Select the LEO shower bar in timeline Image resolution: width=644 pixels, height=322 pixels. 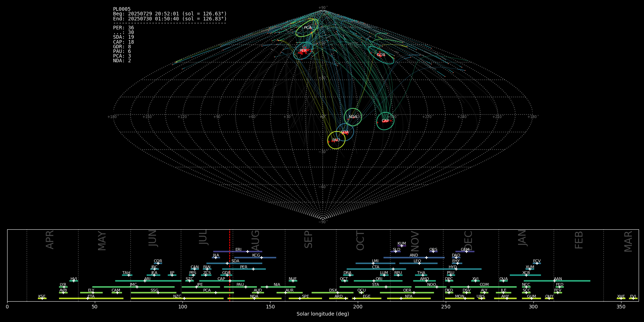coord(418,263)
